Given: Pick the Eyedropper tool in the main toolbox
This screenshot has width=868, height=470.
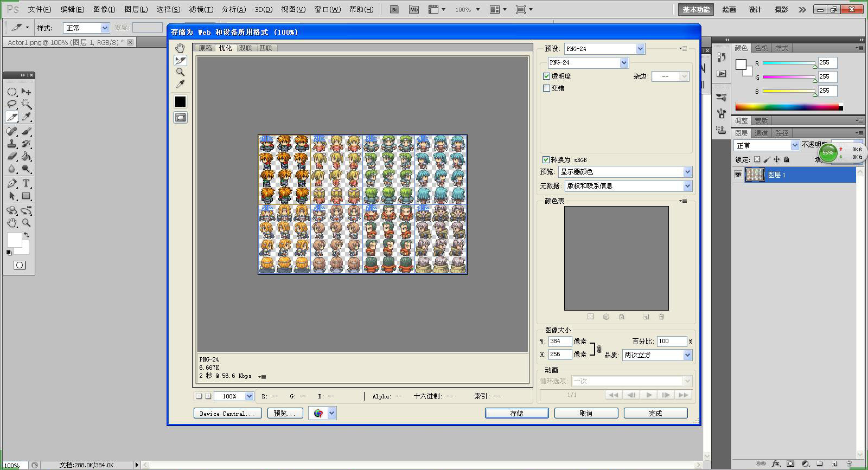Looking at the screenshot, I should coord(26,117).
